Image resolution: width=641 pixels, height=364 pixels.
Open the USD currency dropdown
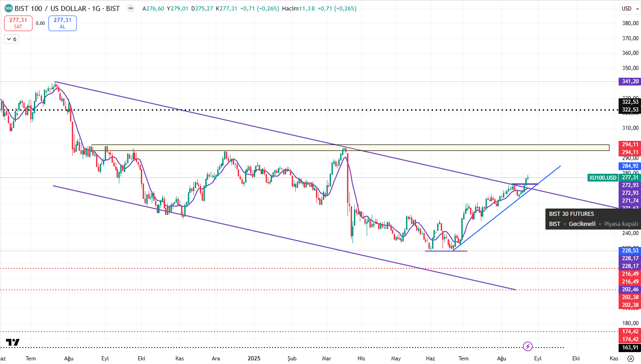pyautogui.click(x=627, y=9)
